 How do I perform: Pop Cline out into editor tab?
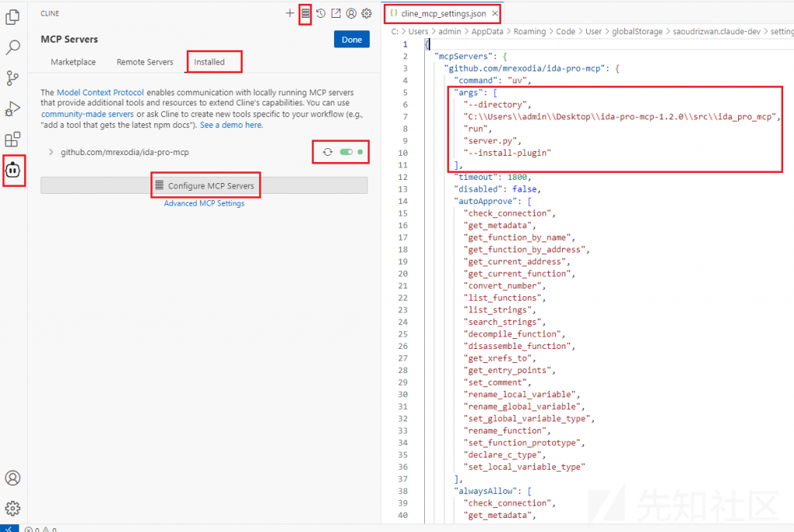(337, 13)
